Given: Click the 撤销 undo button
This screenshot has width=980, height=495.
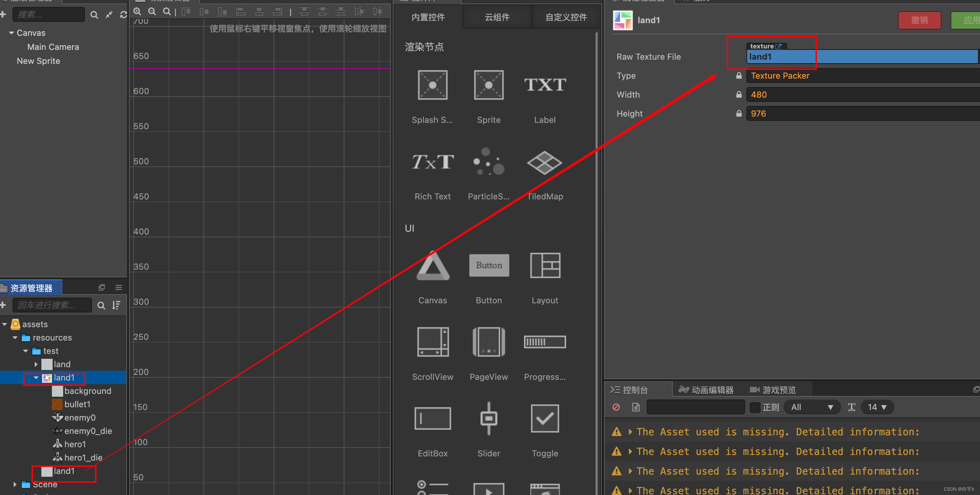Looking at the screenshot, I should click(920, 20).
